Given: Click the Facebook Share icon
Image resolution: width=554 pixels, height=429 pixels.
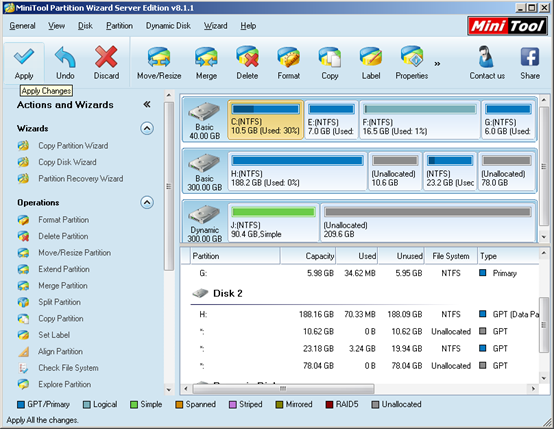Looking at the screenshot, I should (530, 63).
